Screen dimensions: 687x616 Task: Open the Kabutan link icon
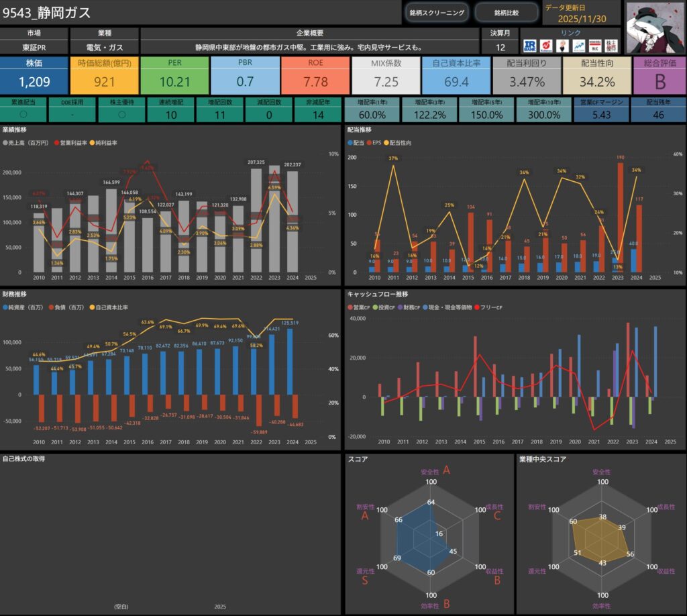[547, 46]
